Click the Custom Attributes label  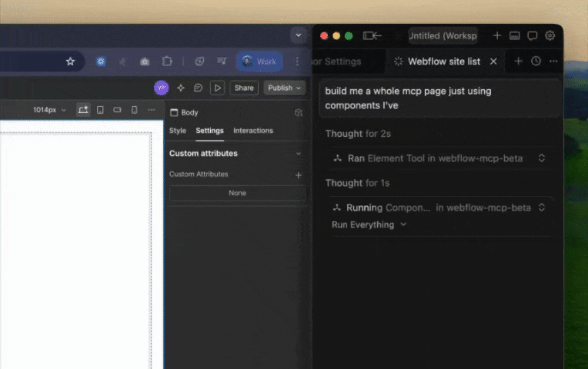(199, 175)
